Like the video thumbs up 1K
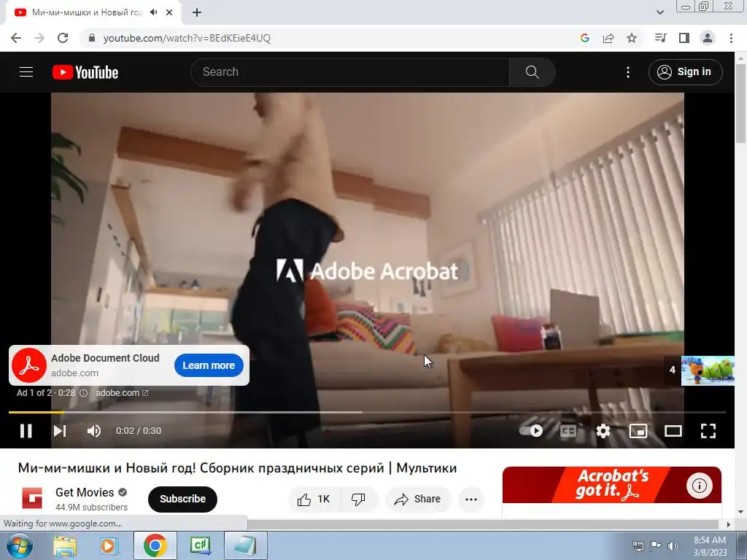 [x=314, y=499]
